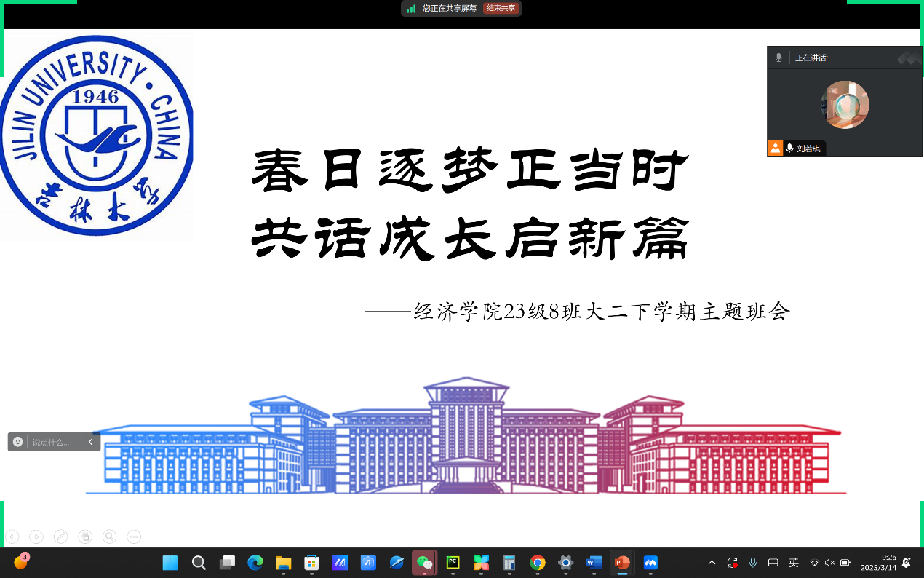Go to previous slide using slideshow arrow
The width and height of the screenshot is (924, 578).
(x=12, y=537)
